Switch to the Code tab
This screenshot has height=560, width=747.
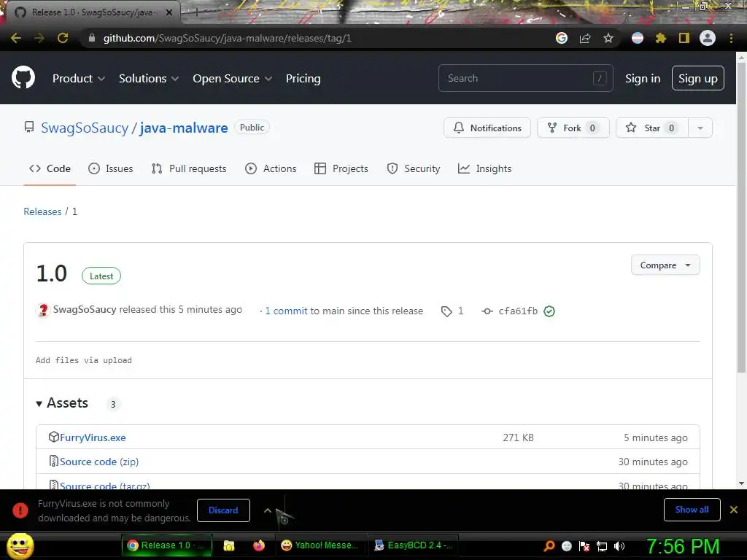coord(50,168)
